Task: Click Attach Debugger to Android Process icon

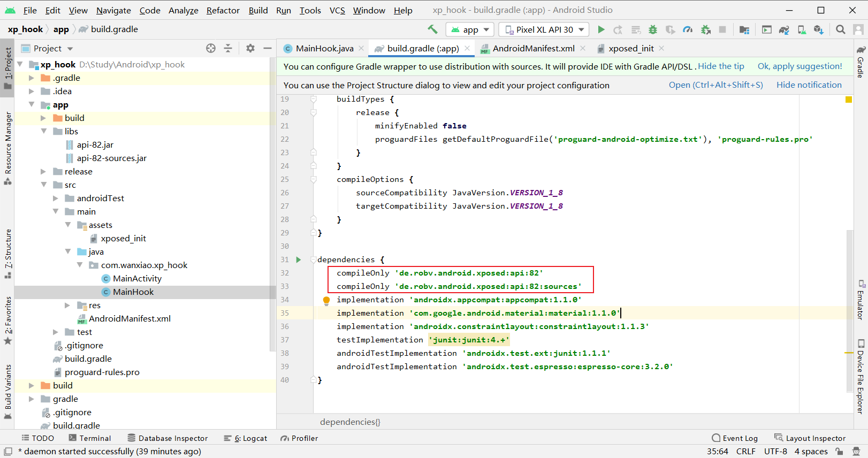Action: click(706, 29)
